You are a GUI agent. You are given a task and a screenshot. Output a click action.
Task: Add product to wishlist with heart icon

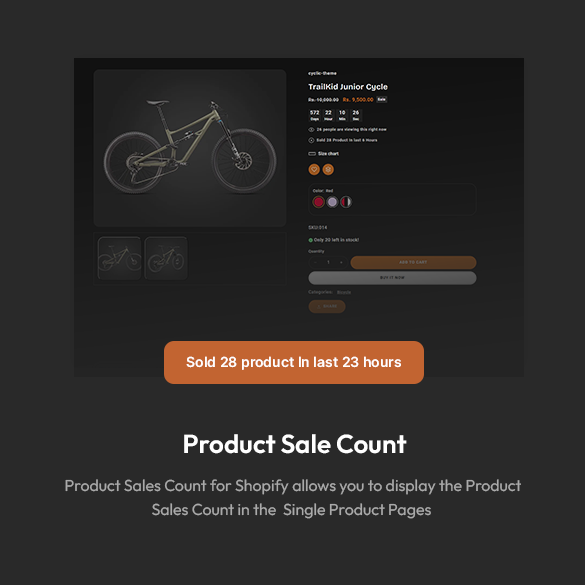(314, 169)
